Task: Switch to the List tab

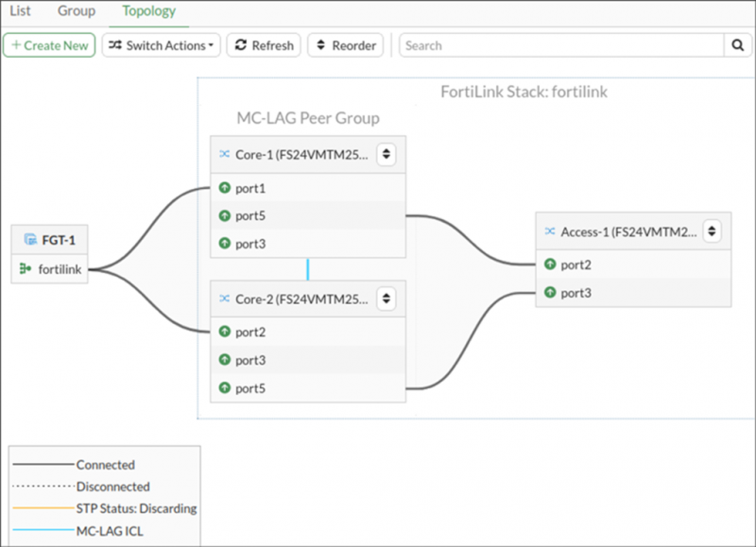Action: pyautogui.click(x=21, y=11)
